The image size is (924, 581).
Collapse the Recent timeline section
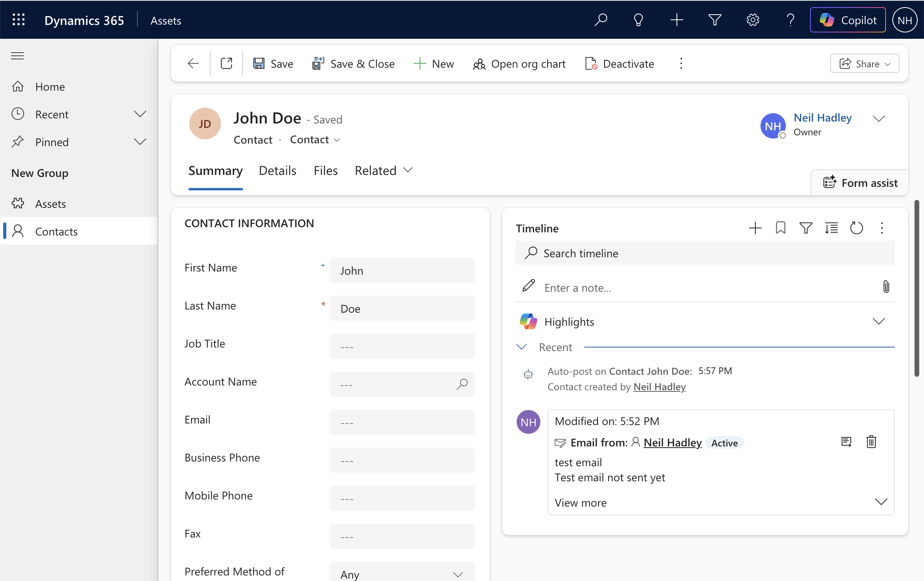coord(522,347)
